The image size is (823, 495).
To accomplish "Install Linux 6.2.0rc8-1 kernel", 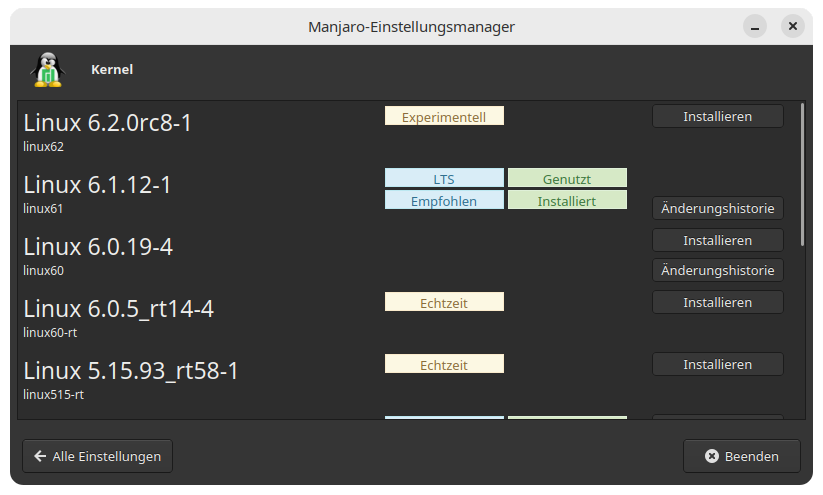I will [x=718, y=116].
